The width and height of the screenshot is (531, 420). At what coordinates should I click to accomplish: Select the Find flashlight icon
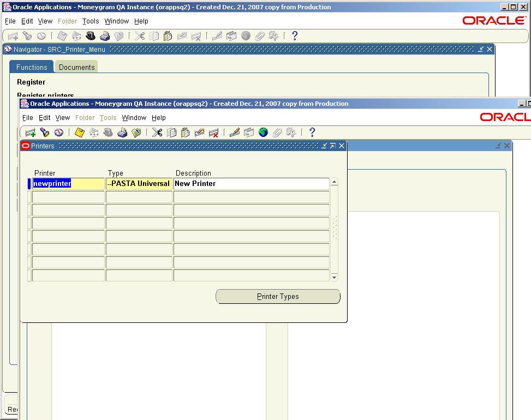click(45, 132)
